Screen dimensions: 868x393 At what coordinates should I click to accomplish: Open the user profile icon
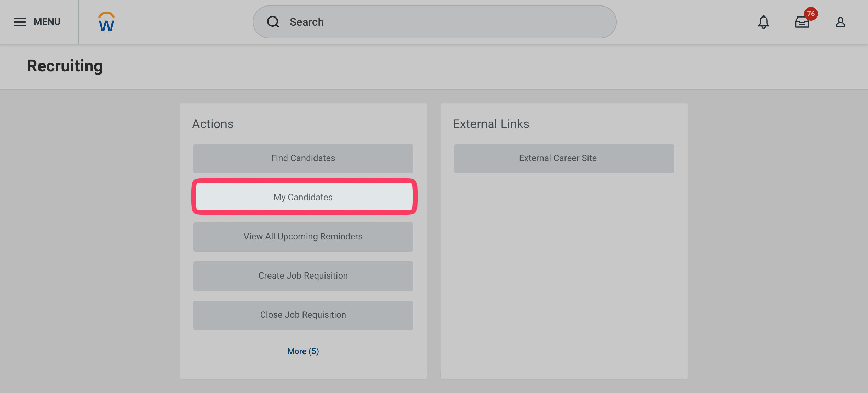tap(840, 22)
